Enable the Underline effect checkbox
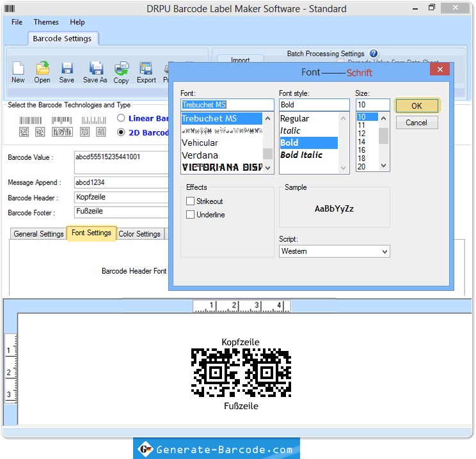The image size is (476, 459). click(x=191, y=215)
